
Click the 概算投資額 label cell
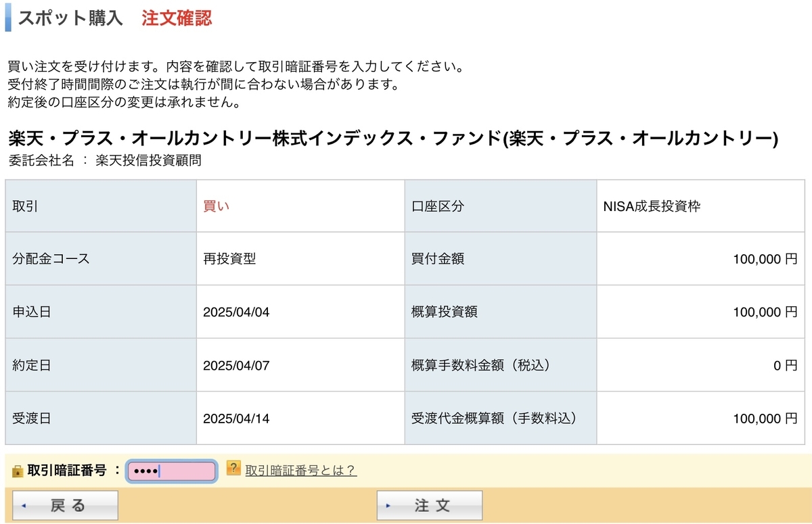[501, 312]
